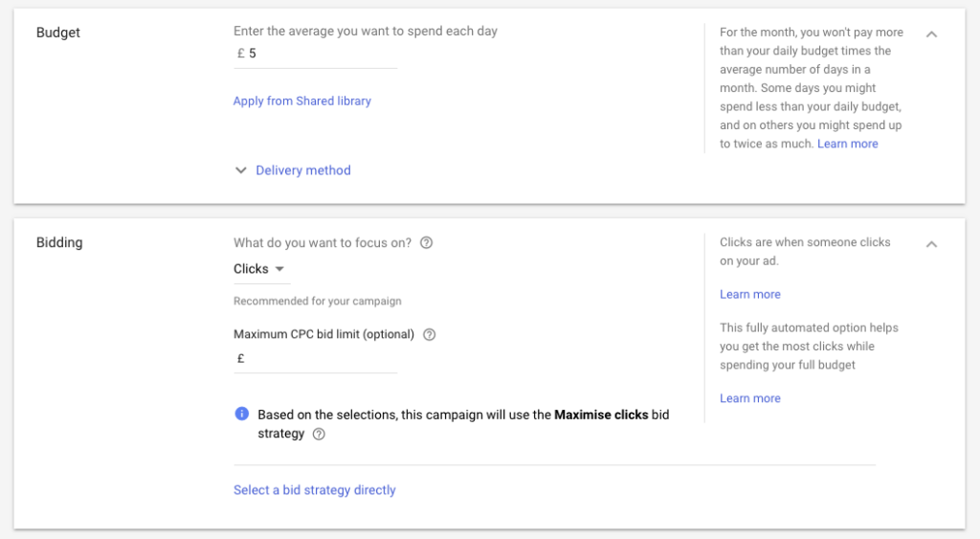Screen dimensions: 980x539
Task: Click the Budget section heading
Action: tap(58, 33)
